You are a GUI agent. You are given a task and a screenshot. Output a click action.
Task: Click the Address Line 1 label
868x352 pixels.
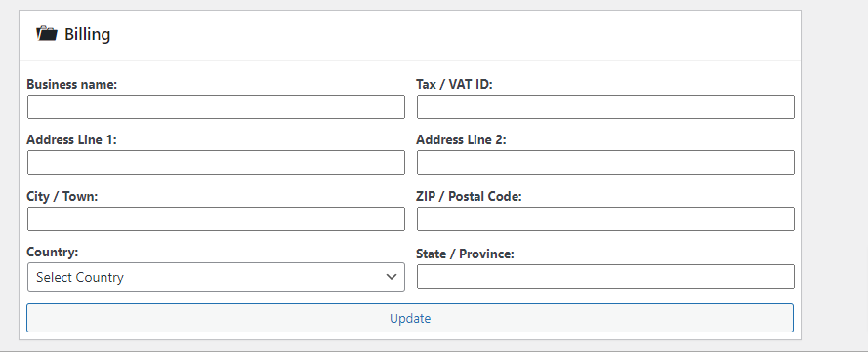72,139
